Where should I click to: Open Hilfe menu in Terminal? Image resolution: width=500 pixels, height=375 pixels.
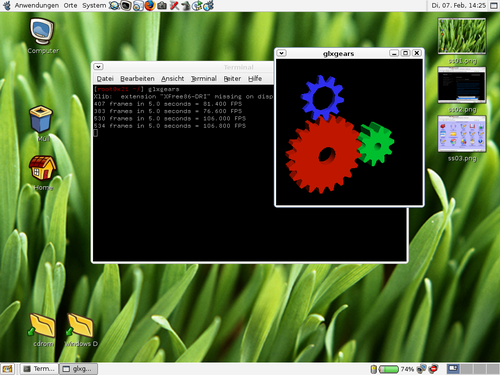pyautogui.click(x=255, y=79)
